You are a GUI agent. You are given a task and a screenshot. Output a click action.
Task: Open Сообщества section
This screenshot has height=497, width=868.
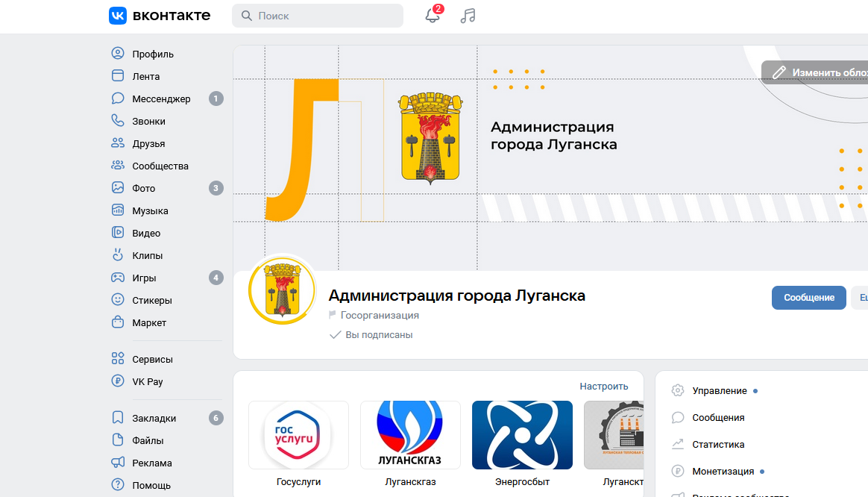[160, 166]
